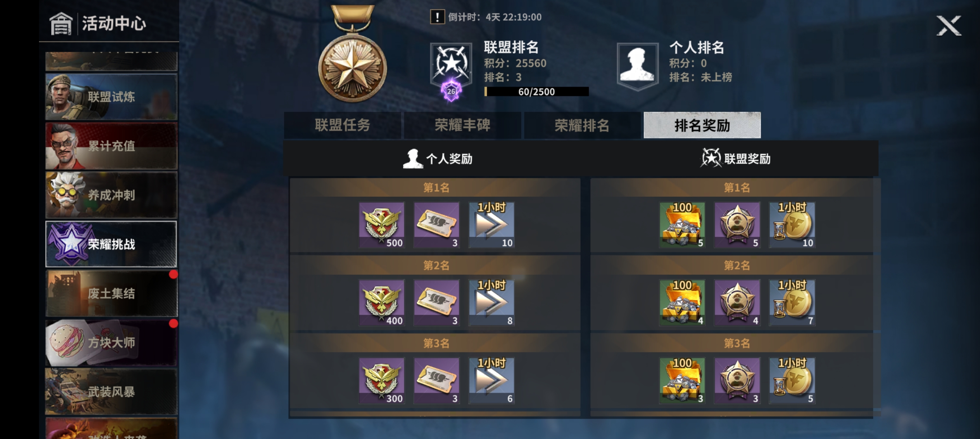Tap the 2nd place recruitment ticket reward
Screen dimensions: 980x439
click(x=436, y=303)
